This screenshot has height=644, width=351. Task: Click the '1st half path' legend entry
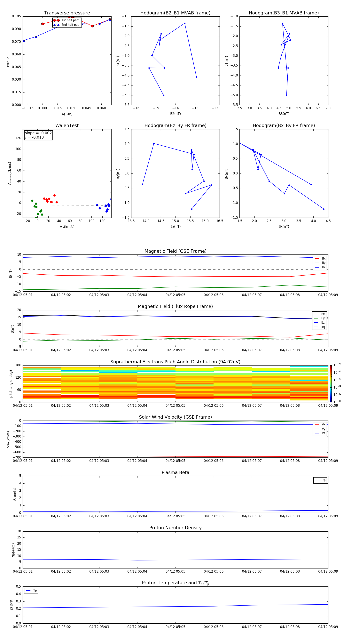tap(67, 20)
